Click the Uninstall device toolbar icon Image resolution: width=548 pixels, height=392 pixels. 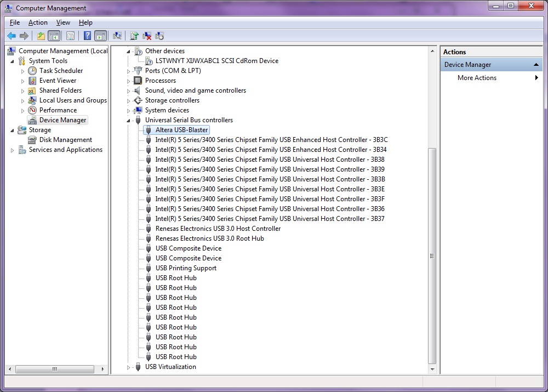click(147, 36)
